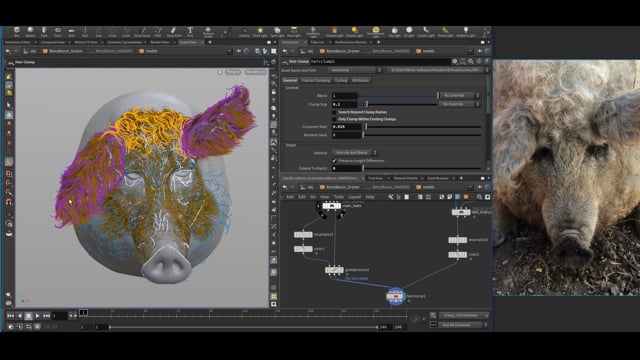The width and height of the screenshot is (640, 360).
Task: Enable Search Beyond Clump Radius checkbox
Action: [334, 112]
